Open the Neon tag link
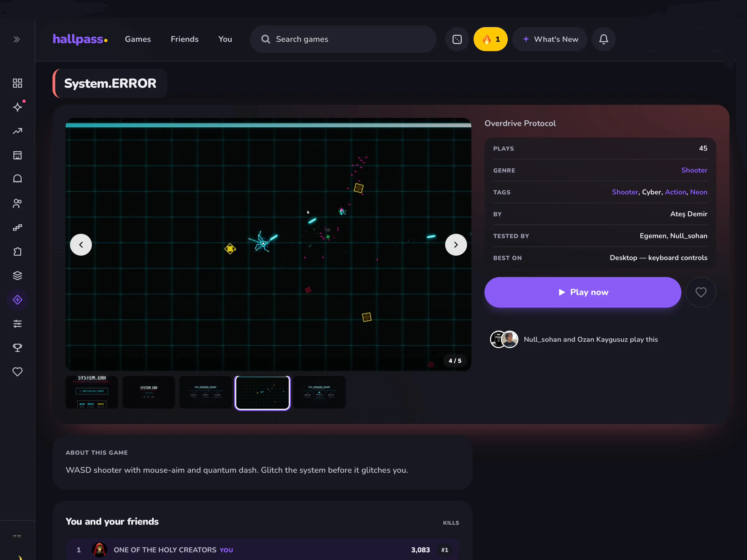 point(698,192)
